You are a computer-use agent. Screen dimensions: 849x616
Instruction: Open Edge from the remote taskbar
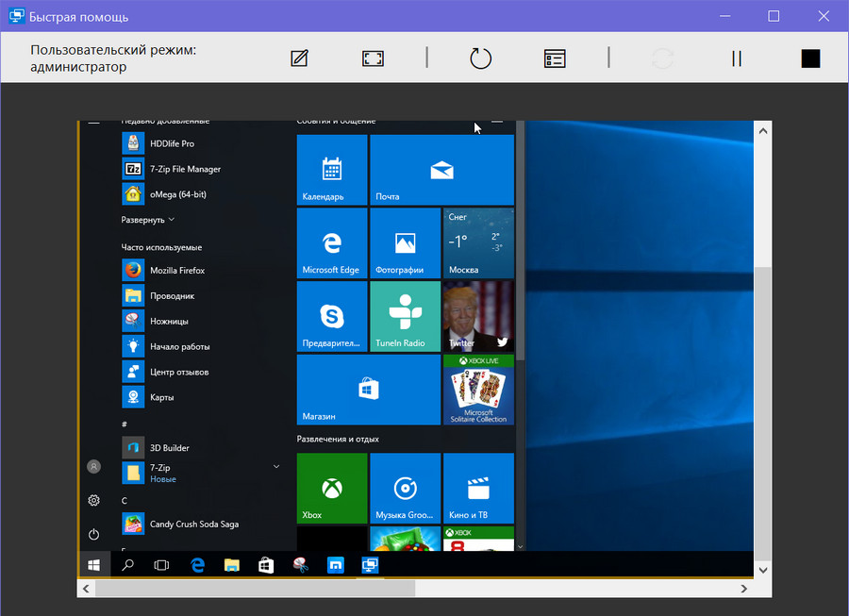pos(197,565)
